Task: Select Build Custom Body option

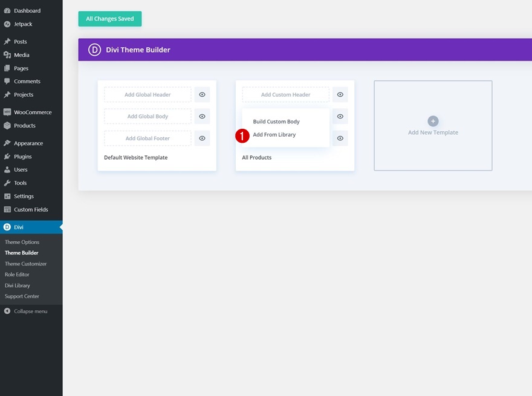Action: click(x=276, y=122)
